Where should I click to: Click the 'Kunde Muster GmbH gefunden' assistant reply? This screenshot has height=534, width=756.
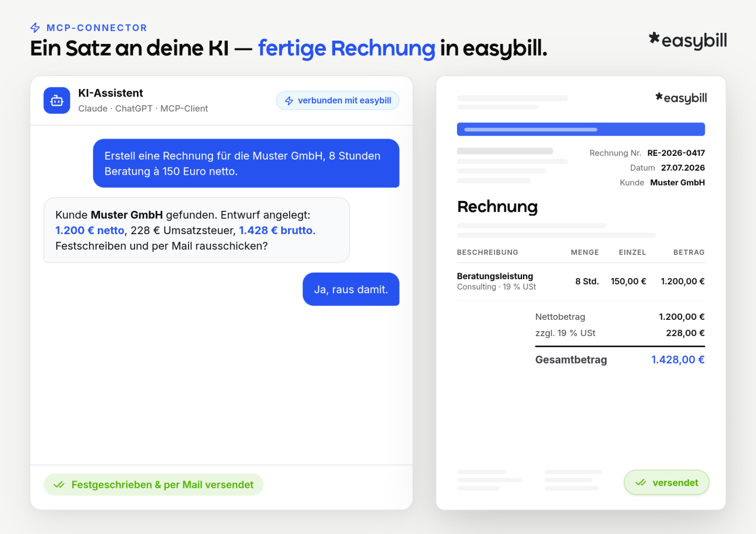[197, 230]
